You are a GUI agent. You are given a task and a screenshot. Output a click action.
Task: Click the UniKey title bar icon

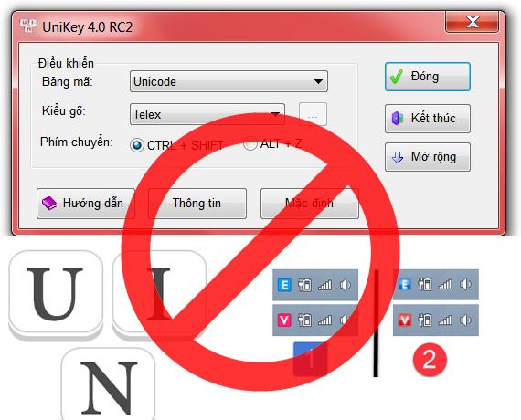[28, 26]
